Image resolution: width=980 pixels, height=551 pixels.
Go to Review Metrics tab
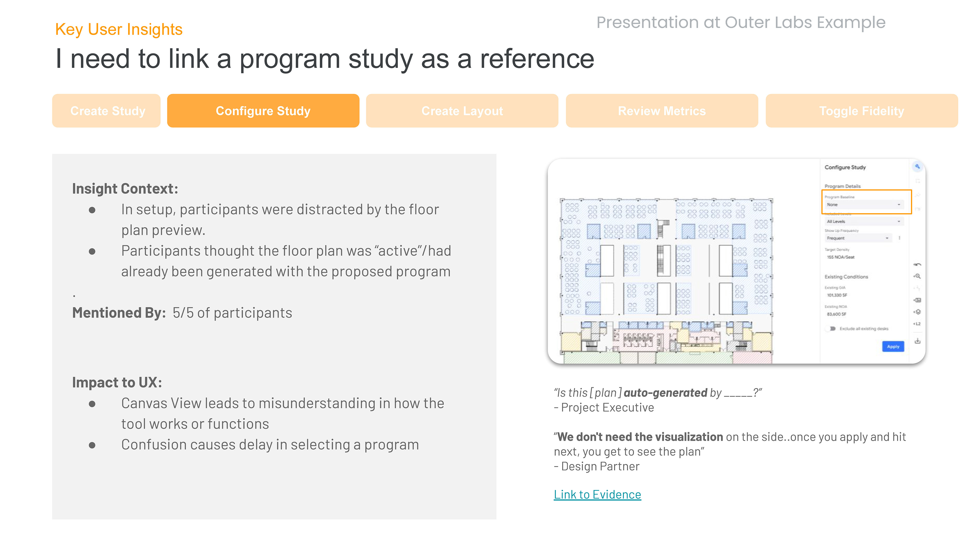click(661, 111)
